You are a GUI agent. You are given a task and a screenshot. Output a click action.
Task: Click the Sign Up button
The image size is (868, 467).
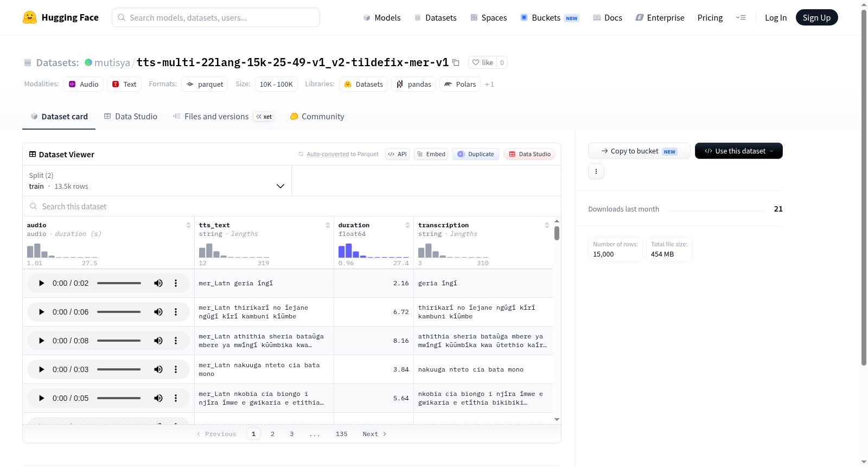816,17
